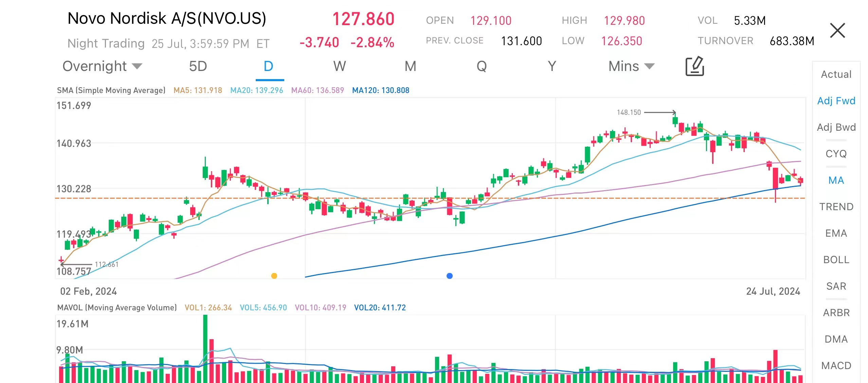The image size is (868, 383).
Task: Select the DMA sub-indicator
Action: (836, 339)
